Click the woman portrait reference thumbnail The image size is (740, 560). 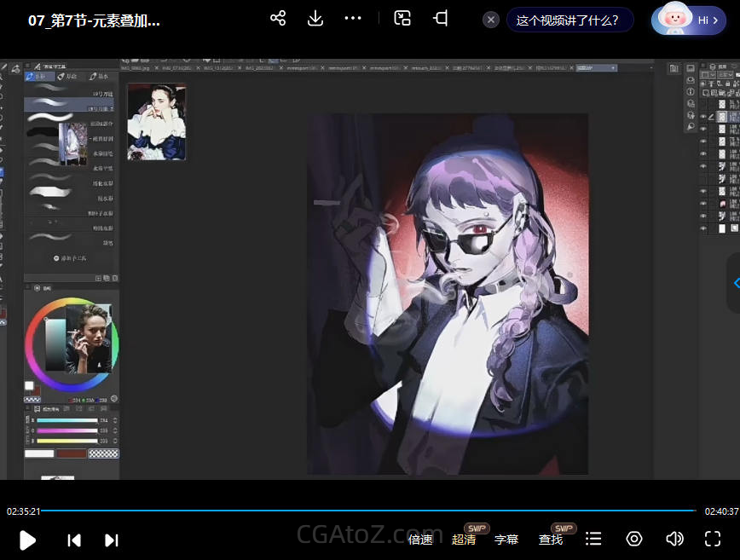[x=156, y=121]
